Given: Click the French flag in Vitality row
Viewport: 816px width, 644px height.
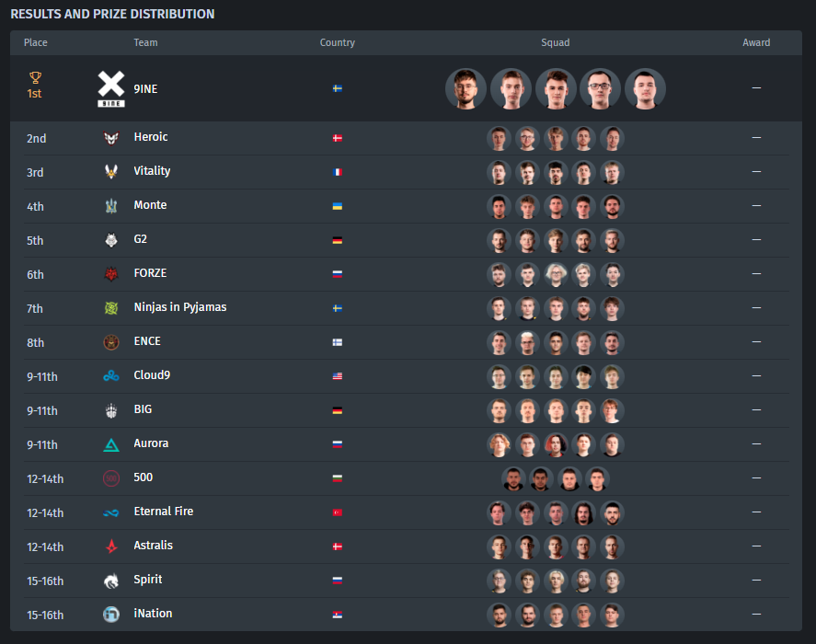Looking at the screenshot, I should (338, 172).
